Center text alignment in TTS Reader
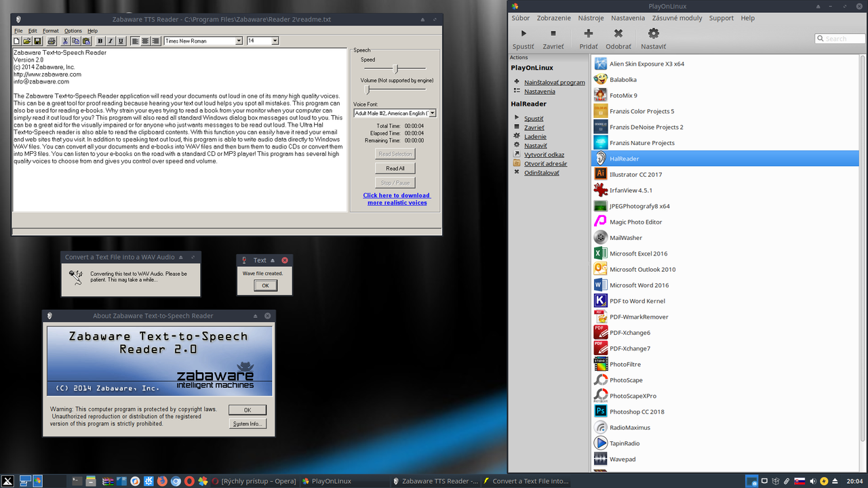 145,41
